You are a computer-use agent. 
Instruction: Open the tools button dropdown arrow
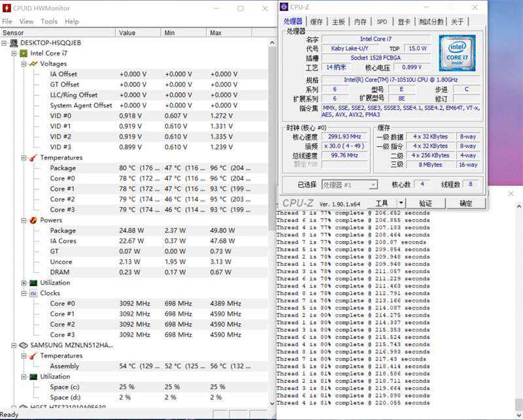(x=401, y=202)
